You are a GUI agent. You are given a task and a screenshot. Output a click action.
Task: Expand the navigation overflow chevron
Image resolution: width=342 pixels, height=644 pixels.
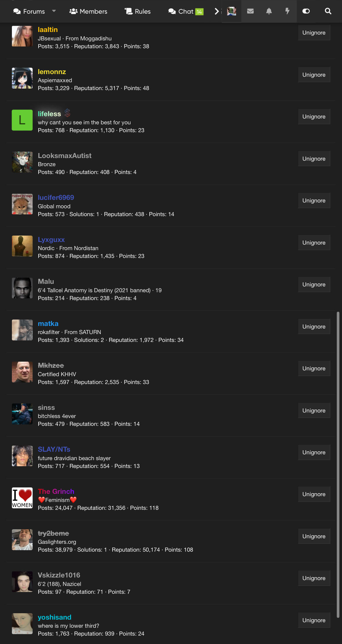pyautogui.click(x=217, y=11)
